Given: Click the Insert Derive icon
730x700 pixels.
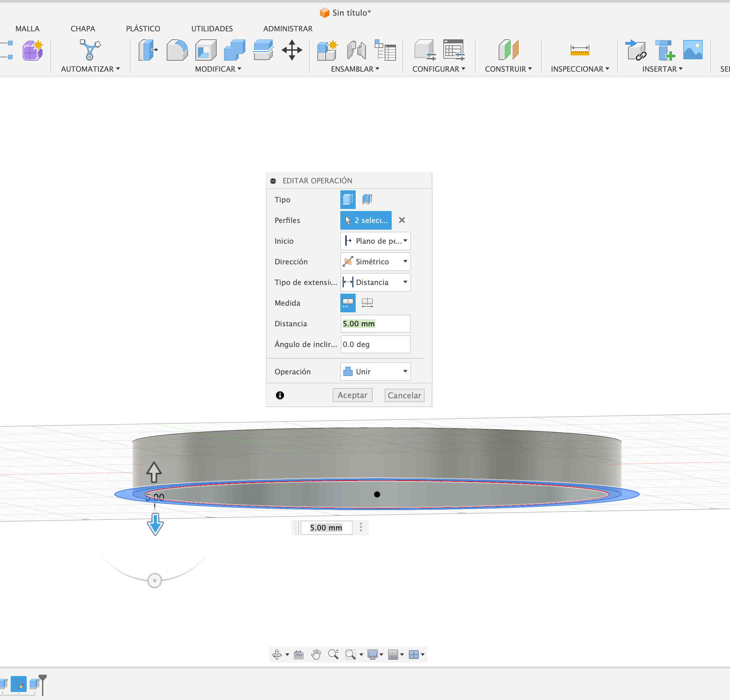Looking at the screenshot, I should pos(636,50).
